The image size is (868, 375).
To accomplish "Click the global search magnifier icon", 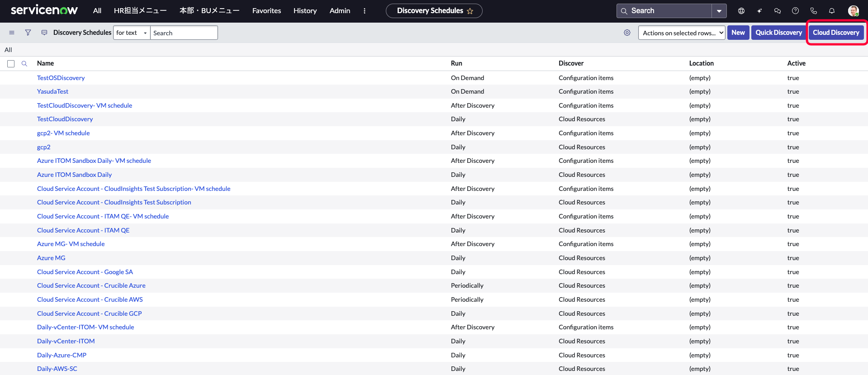I will pos(624,11).
